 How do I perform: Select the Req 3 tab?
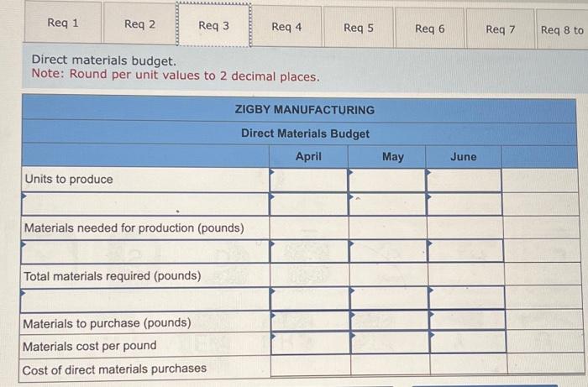pos(213,25)
